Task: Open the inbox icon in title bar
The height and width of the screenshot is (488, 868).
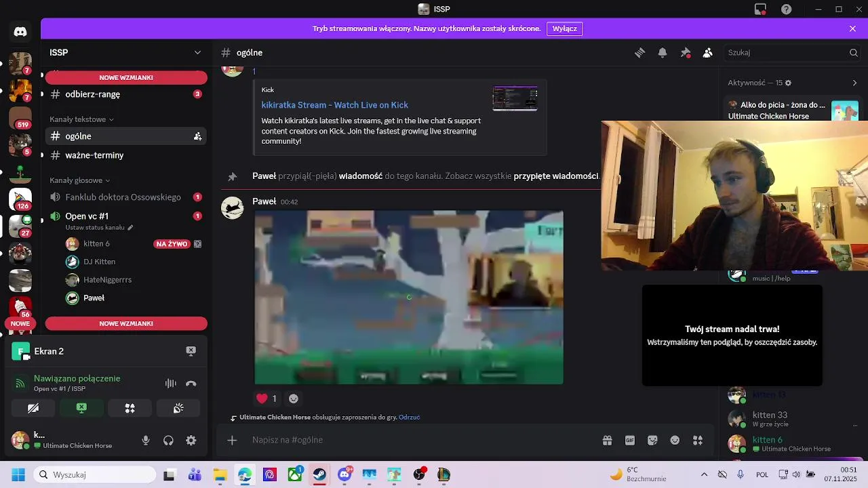Action: [x=760, y=9]
